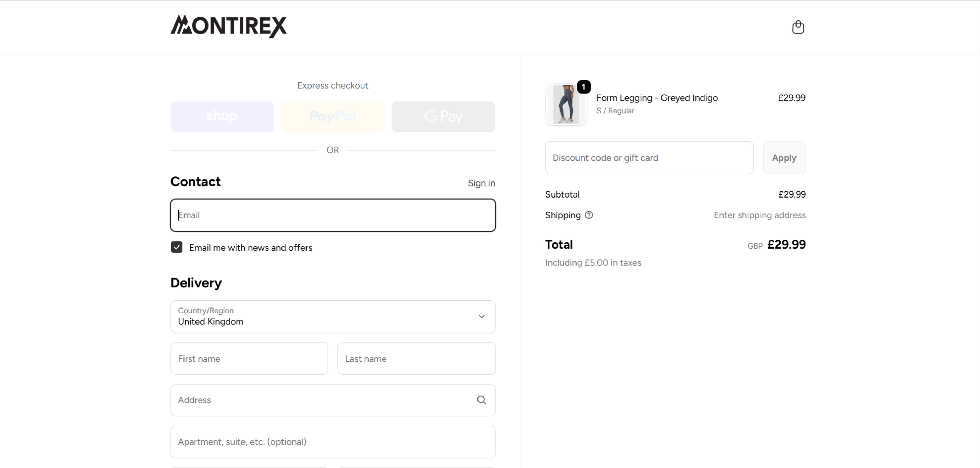Click the Form Legging product thumbnail
Image resolution: width=980 pixels, height=468 pixels.
(x=566, y=105)
